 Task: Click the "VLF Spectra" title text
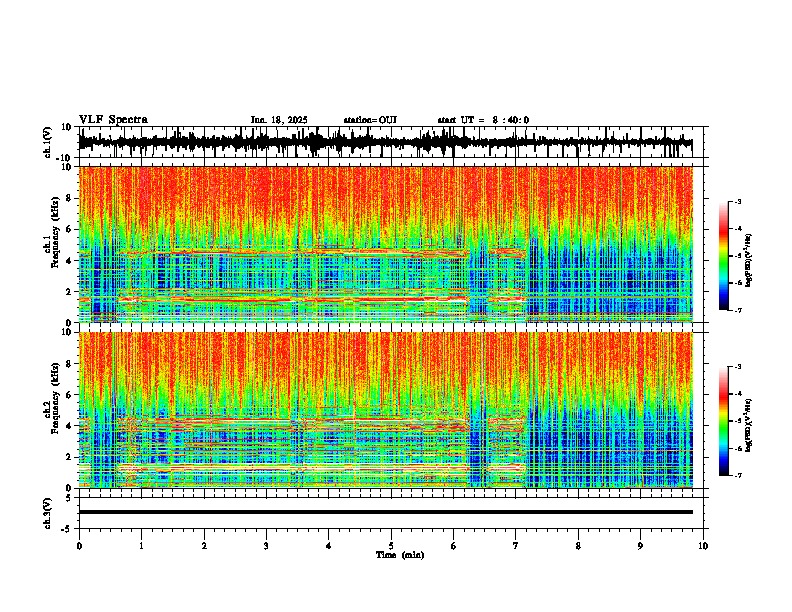click(113, 120)
